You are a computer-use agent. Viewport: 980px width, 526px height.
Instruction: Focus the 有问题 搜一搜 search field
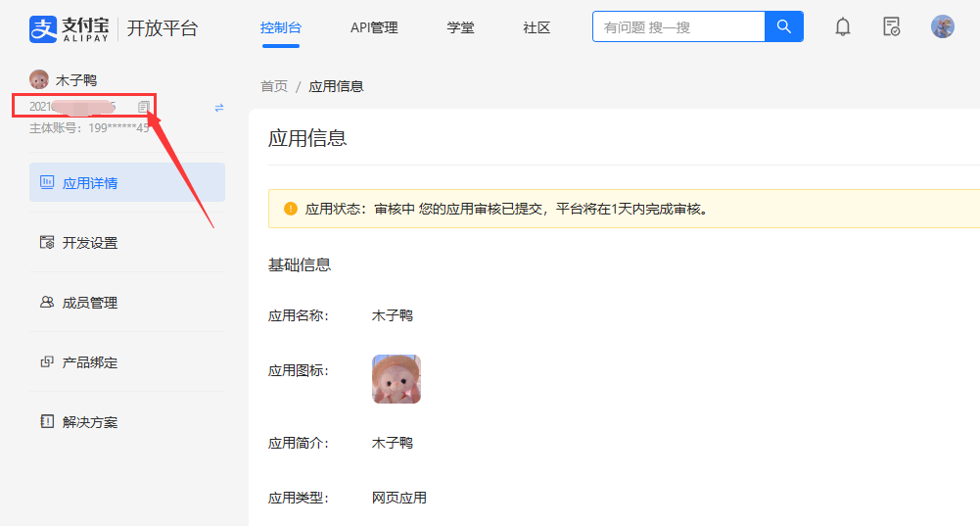(x=677, y=27)
